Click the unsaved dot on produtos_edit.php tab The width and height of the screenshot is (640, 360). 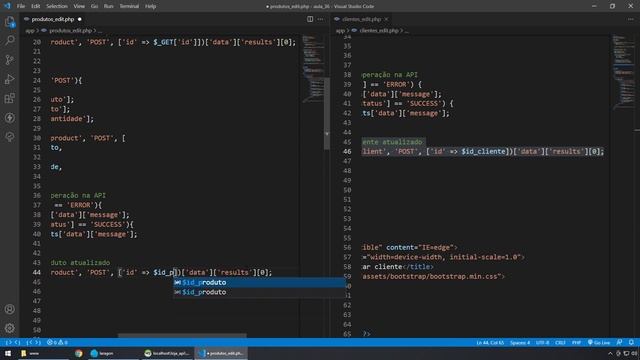(80, 19)
